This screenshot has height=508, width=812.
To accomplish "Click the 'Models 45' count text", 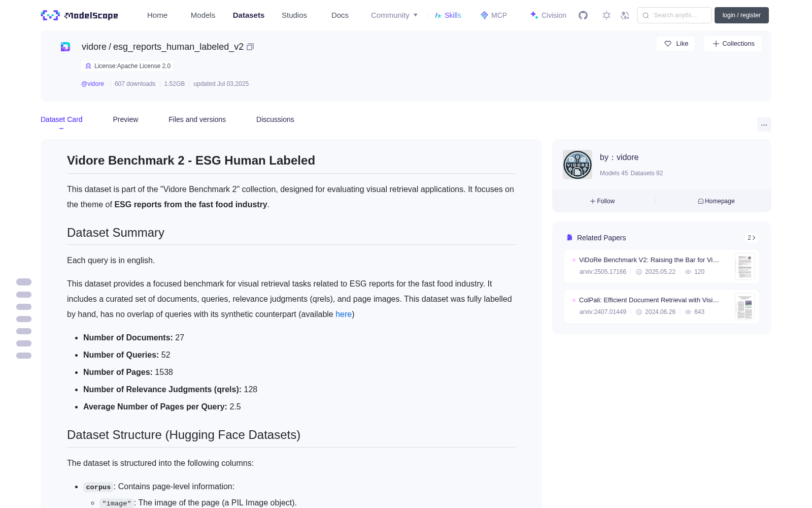I will pyautogui.click(x=614, y=173).
